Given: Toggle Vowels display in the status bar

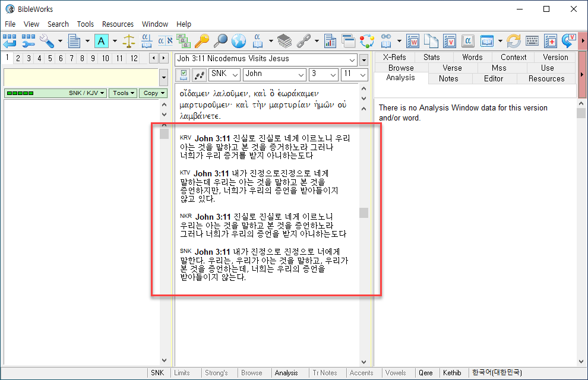Looking at the screenshot, I should click(x=396, y=372).
